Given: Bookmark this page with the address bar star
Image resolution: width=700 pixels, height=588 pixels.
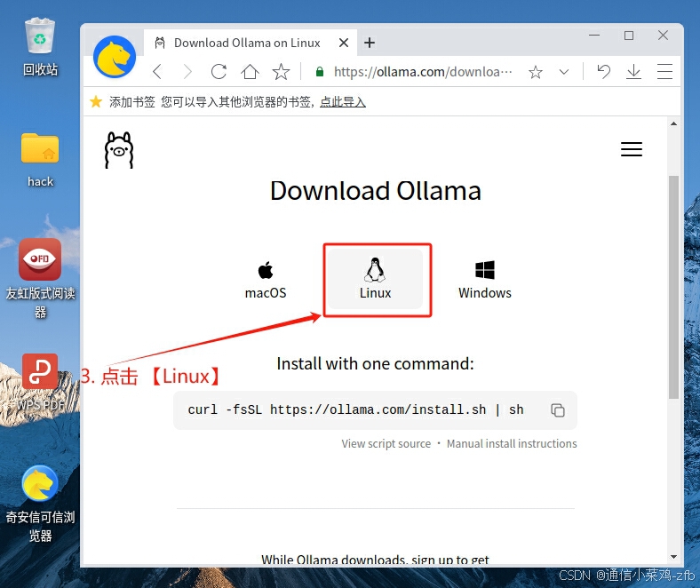Looking at the screenshot, I should tap(536, 71).
